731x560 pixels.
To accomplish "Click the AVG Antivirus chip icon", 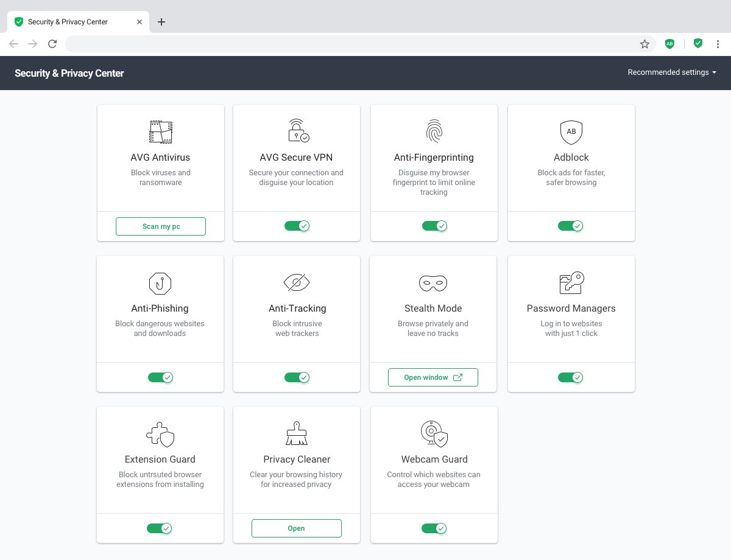I will pyautogui.click(x=161, y=131).
